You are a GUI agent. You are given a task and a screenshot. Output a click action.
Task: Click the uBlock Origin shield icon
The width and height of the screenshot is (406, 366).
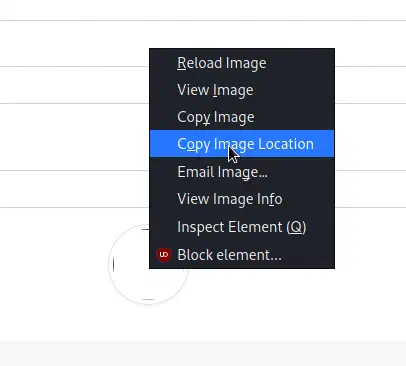click(x=164, y=255)
